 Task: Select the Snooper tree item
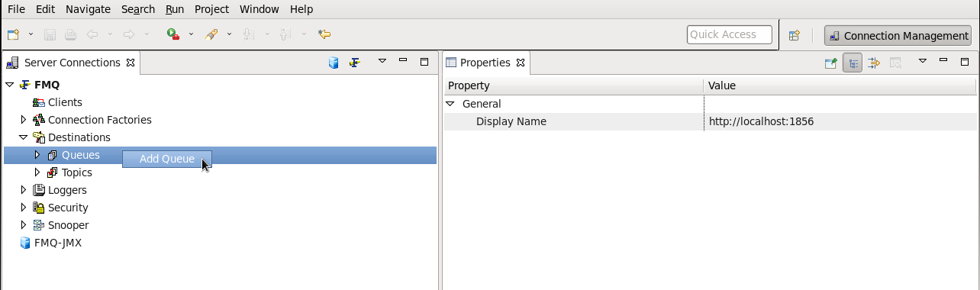pos(68,225)
